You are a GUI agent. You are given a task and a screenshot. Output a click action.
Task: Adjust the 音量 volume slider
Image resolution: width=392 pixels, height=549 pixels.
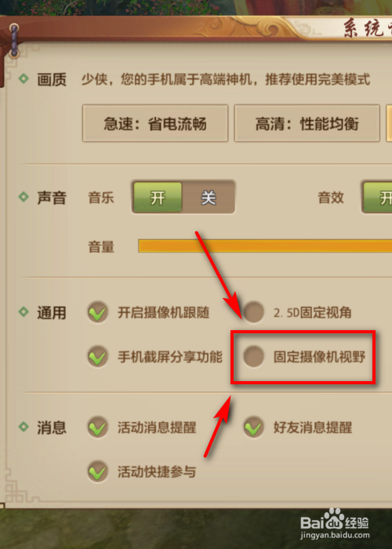point(265,245)
